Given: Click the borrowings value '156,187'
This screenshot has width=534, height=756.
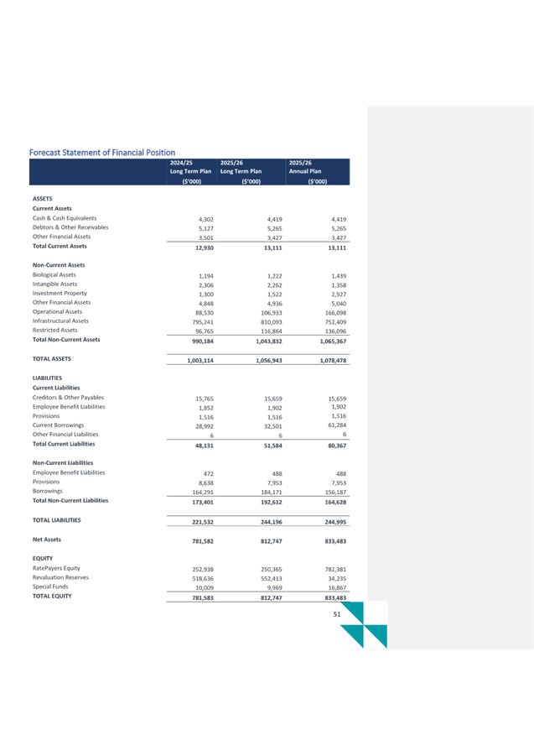Looking at the screenshot, I should (335, 493).
